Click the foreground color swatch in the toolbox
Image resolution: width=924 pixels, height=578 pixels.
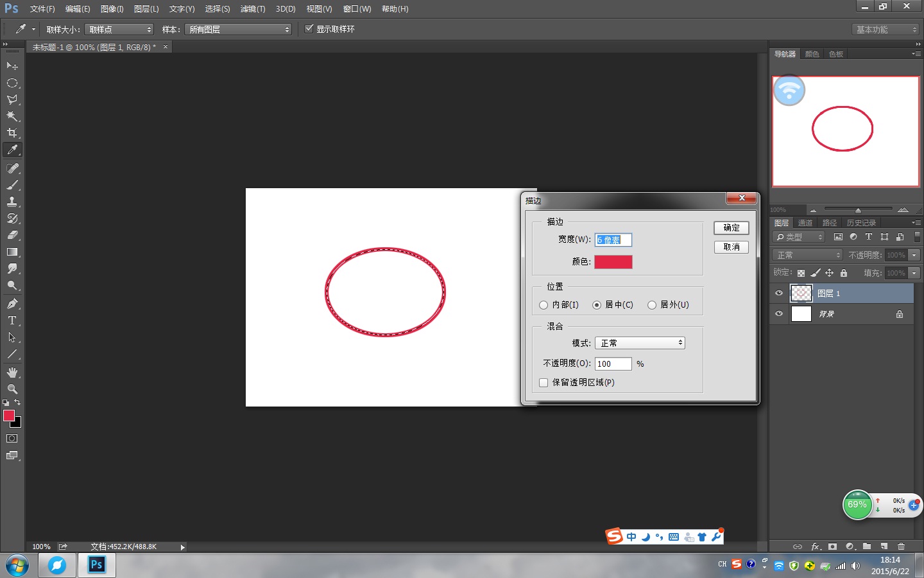pos(9,416)
